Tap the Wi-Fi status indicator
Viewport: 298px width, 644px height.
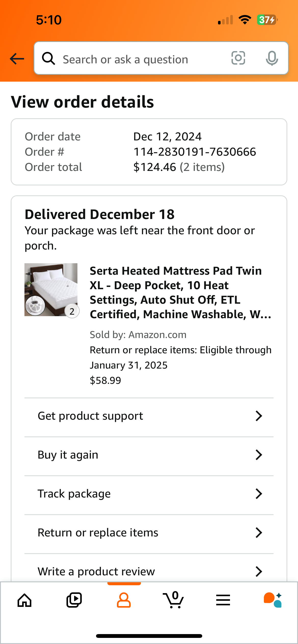(245, 20)
